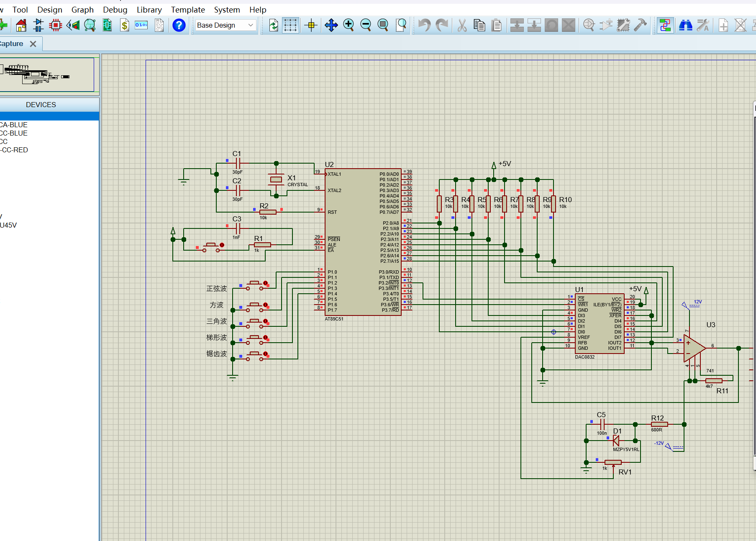
Task: Open the Base Design variant dropdown
Action: (x=225, y=25)
